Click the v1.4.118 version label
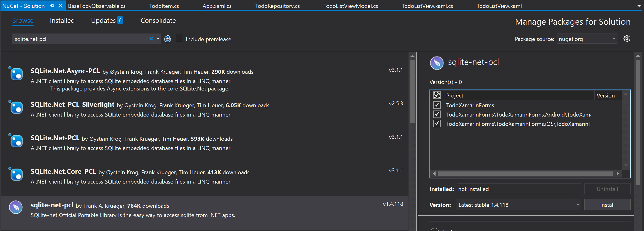Image resolution: width=644 pixels, height=231 pixels. click(393, 204)
